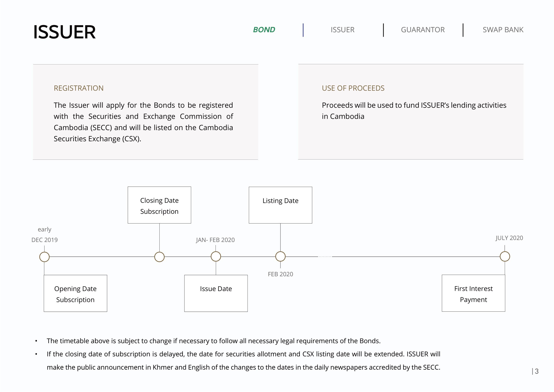The width and height of the screenshot is (554, 392).
Task: Click the early DEC 2019 timeline circle
Action: 44,257
